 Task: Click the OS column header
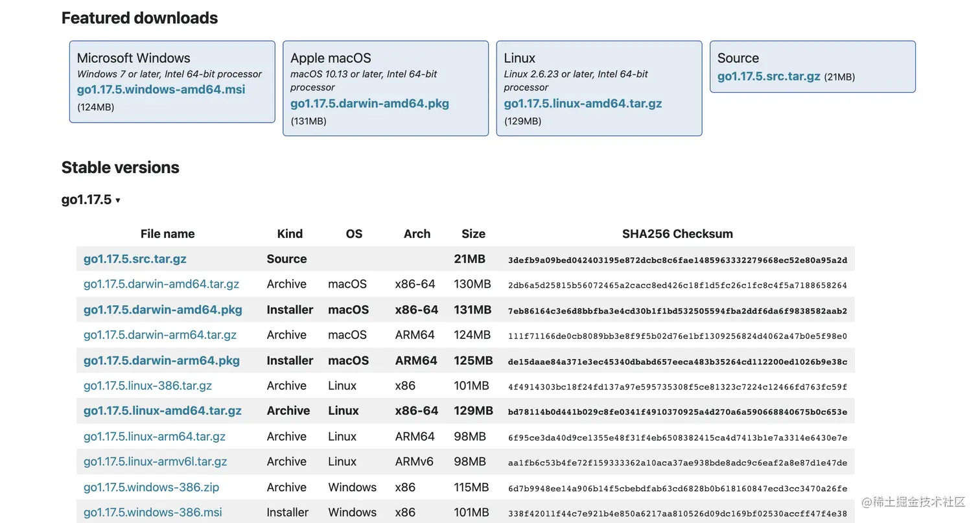(354, 234)
